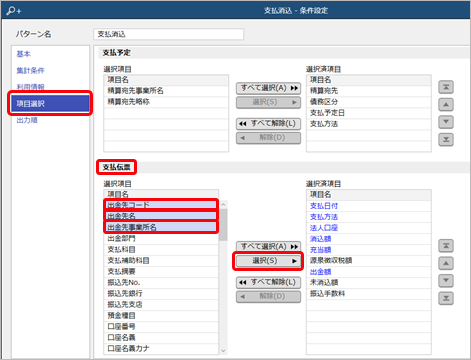Screen dimensions: 471x360
Task: Move item up in 支払予定 selected list
Action: click(x=446, y=105)
